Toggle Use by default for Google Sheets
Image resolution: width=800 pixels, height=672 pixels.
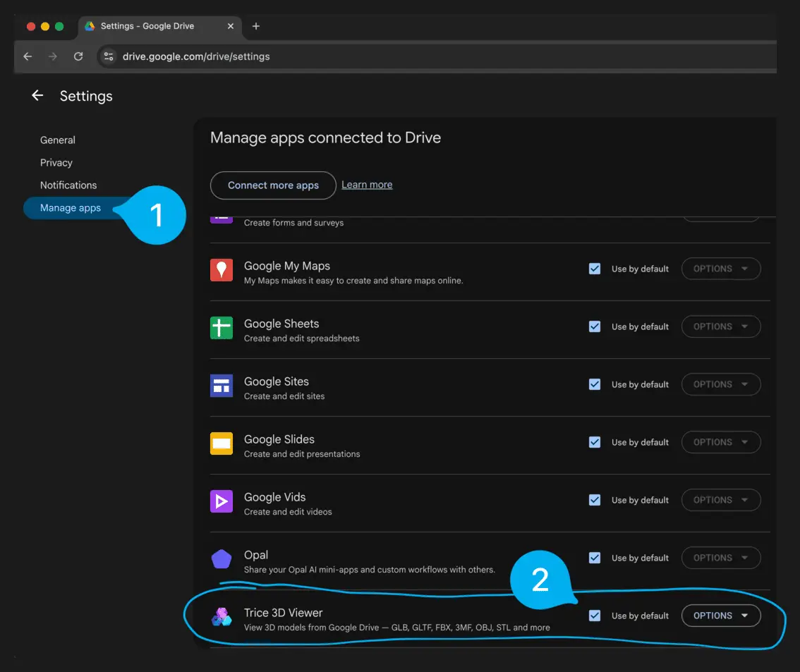click(x=595, y=326)
